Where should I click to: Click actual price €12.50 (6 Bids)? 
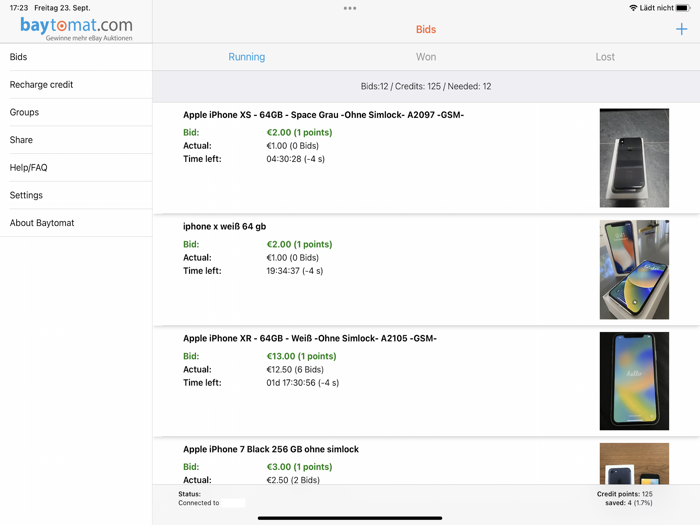(295, 369)
